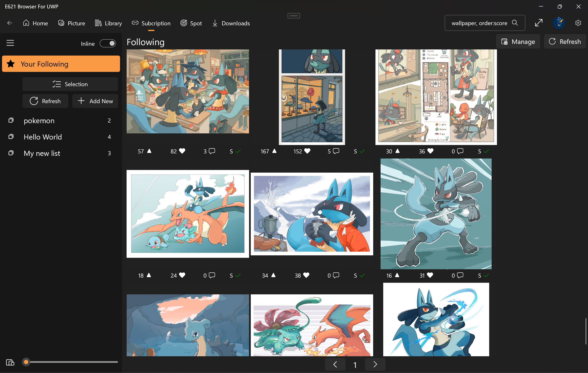Go to previous page chevron

pyautogui.click(x=335, y=364)
